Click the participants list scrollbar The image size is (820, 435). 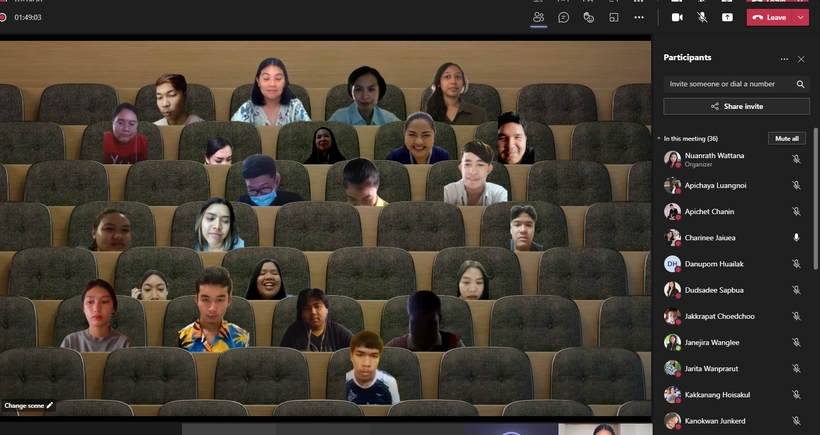[x=815, y=199]
